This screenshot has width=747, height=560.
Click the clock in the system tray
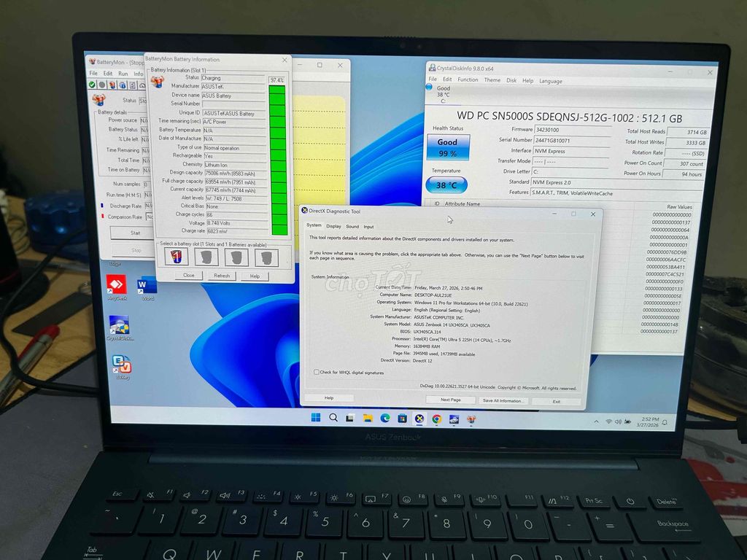pos(651,421)
